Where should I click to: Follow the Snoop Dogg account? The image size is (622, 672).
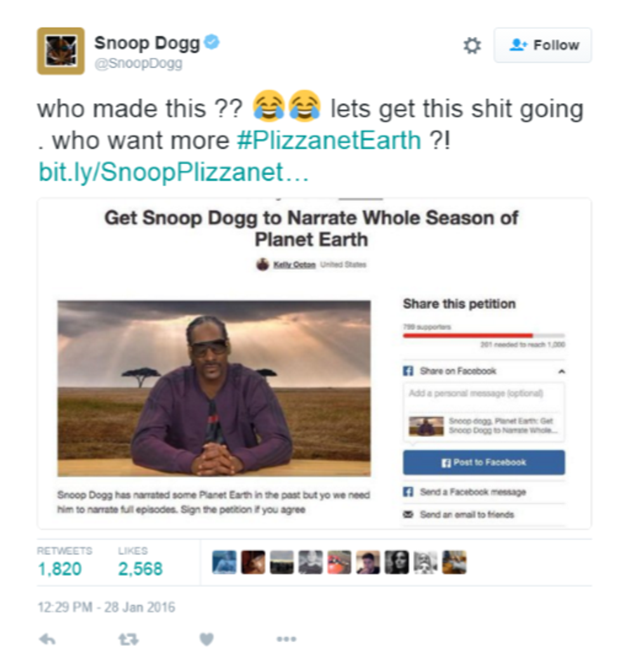[x=543, y=46]
